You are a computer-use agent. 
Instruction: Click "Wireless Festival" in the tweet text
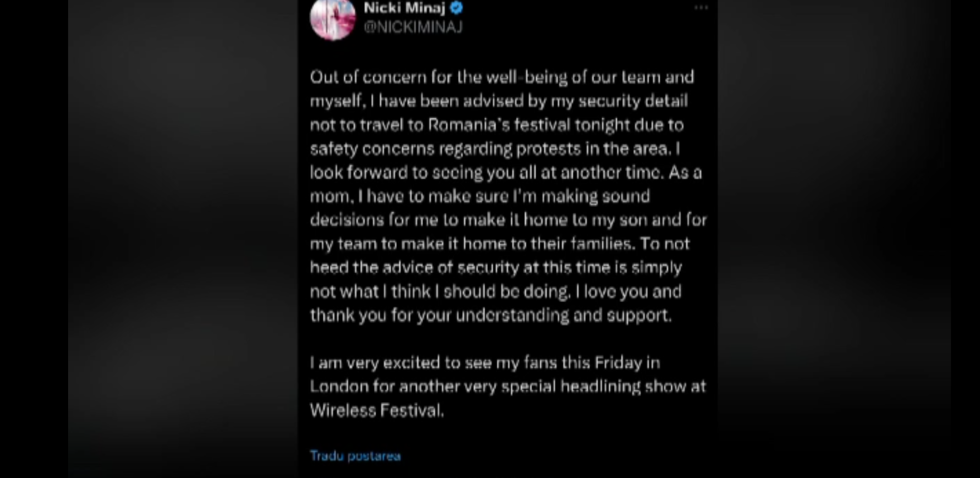[x=377, y=410]
